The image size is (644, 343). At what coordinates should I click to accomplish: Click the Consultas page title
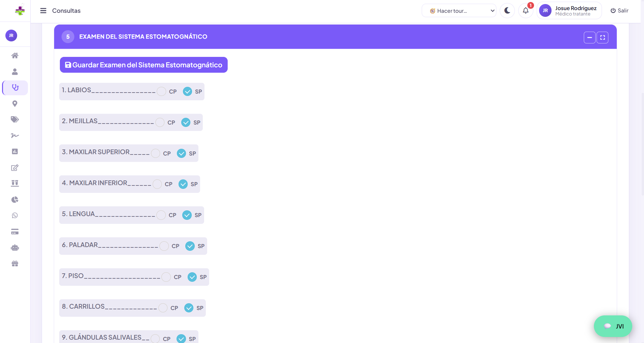pyautogui.click(x=66, y=11)
